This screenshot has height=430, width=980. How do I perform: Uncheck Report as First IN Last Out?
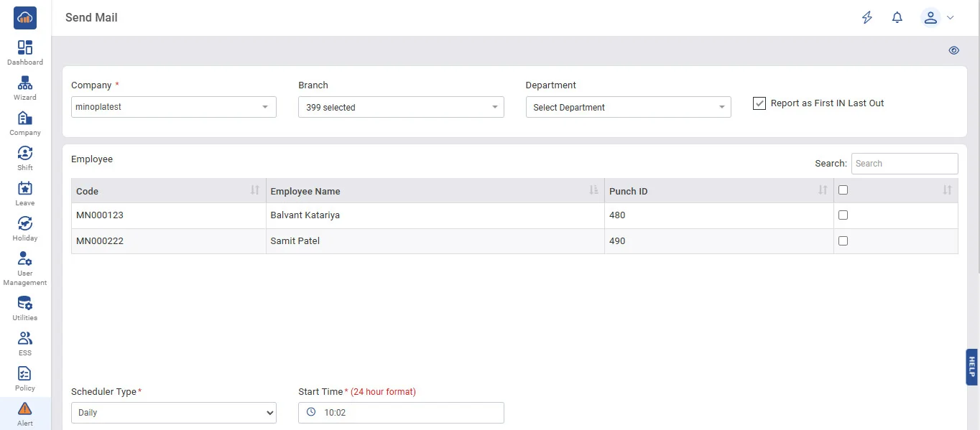(x=759, y=103)
